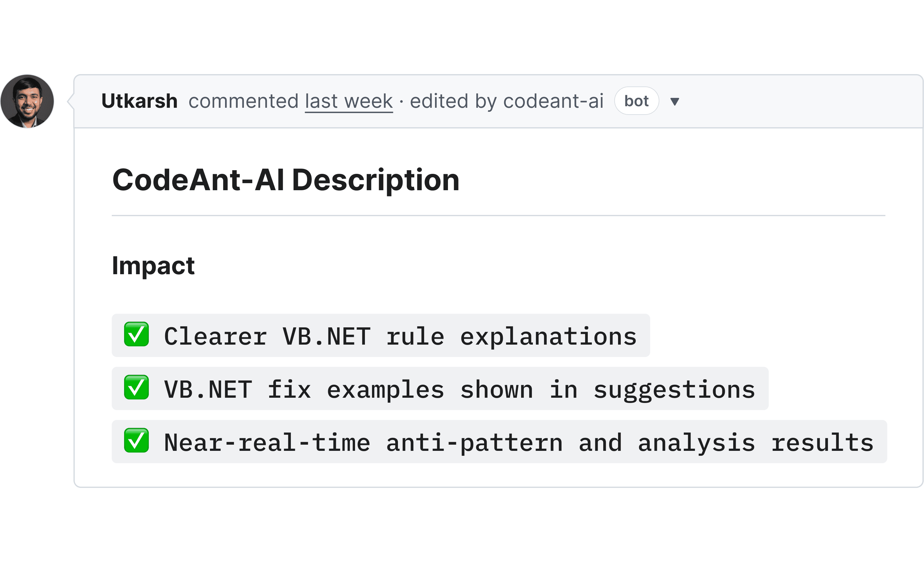The width and height of the screenshot is (924, 562).
Task: Click the Impact section heading
Action: [153, 266]
